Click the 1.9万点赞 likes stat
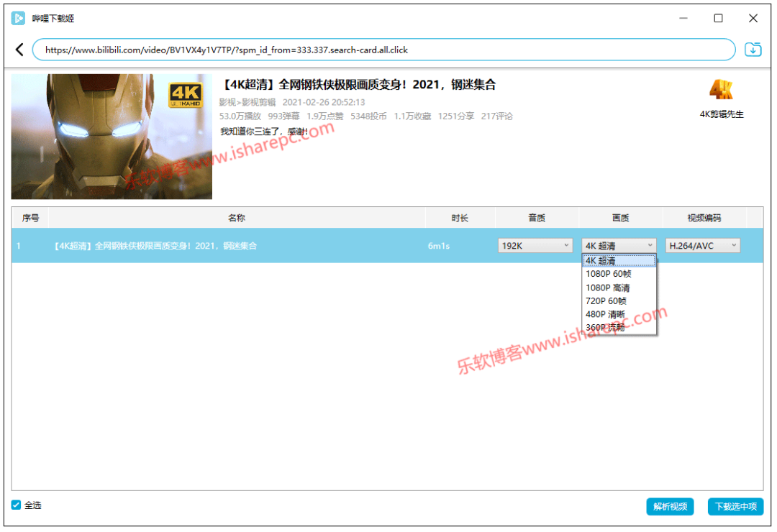 324,116
